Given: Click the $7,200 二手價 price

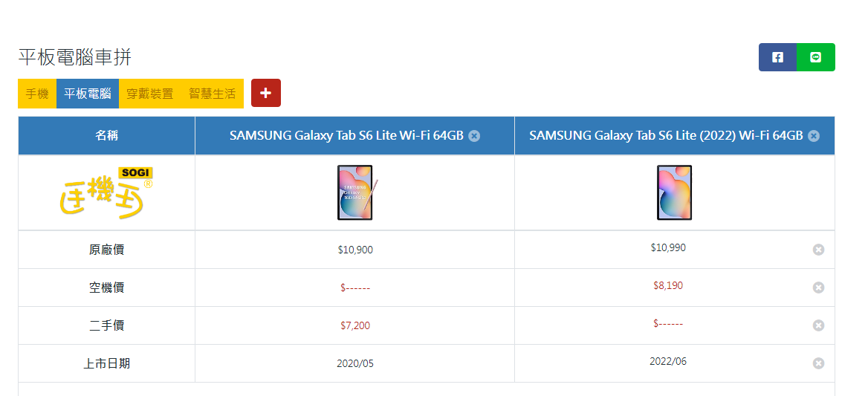Looking at the screenshot, I should click(355, 325).
